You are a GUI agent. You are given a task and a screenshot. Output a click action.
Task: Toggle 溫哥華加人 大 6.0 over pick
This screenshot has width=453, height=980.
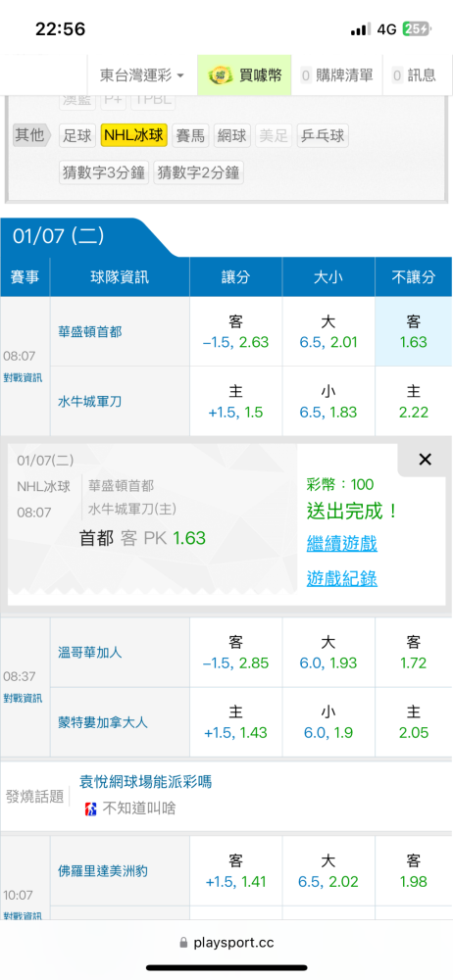coord(328,652)
